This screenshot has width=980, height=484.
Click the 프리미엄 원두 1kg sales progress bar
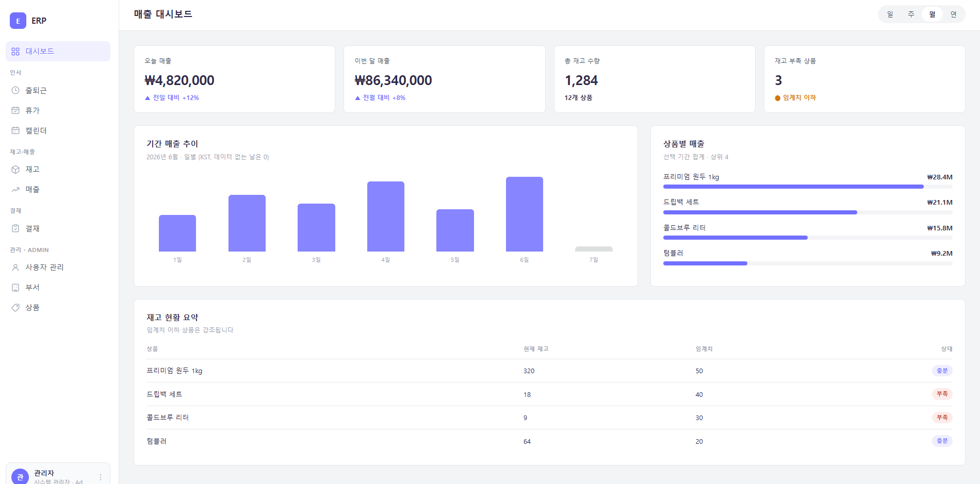pos(808,187)
